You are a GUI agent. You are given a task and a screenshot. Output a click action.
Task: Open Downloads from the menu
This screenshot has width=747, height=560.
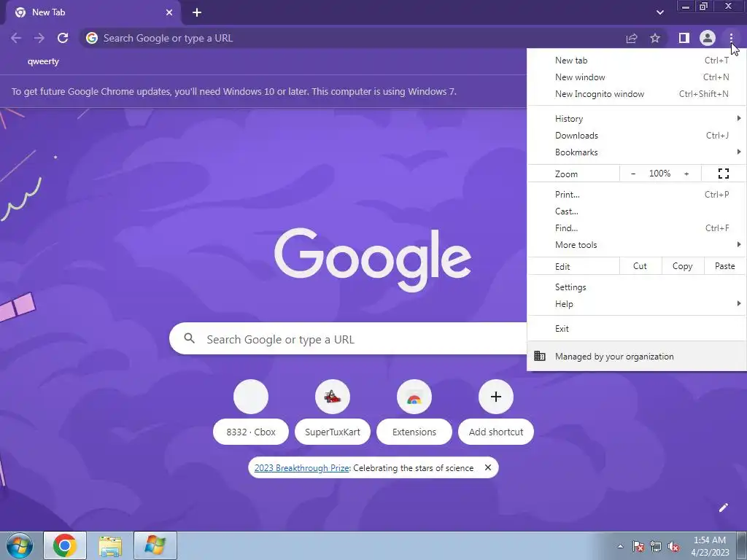coord(636,135)
